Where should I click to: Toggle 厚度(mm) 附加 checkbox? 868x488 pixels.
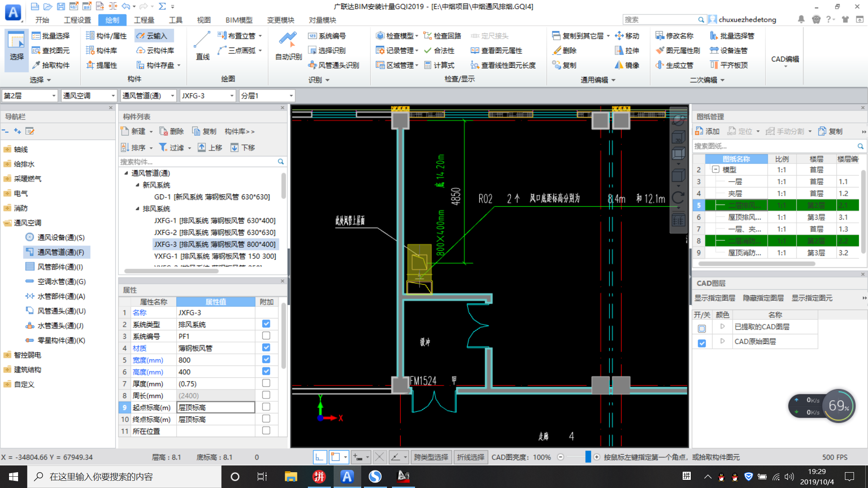coord(266,383)
